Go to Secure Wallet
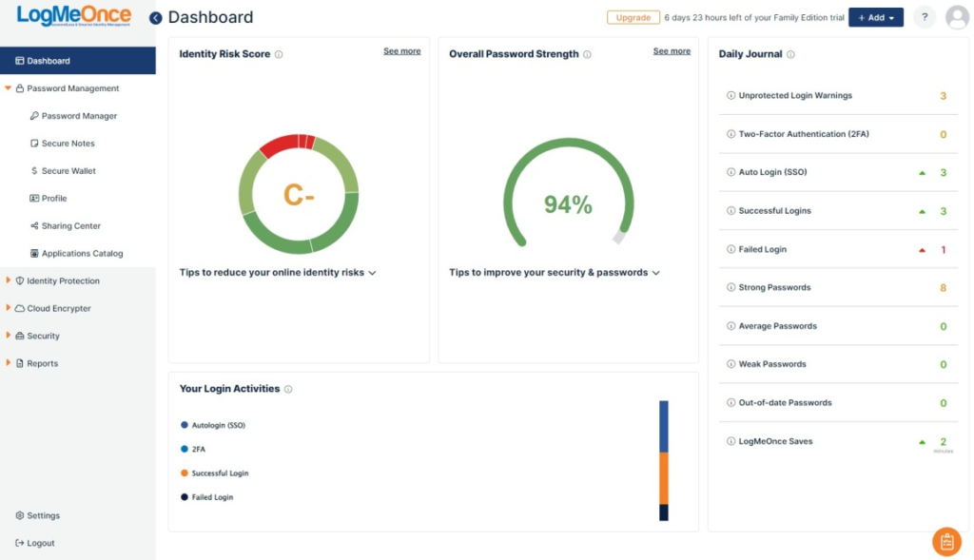974x560 pixels. [68, 171]
